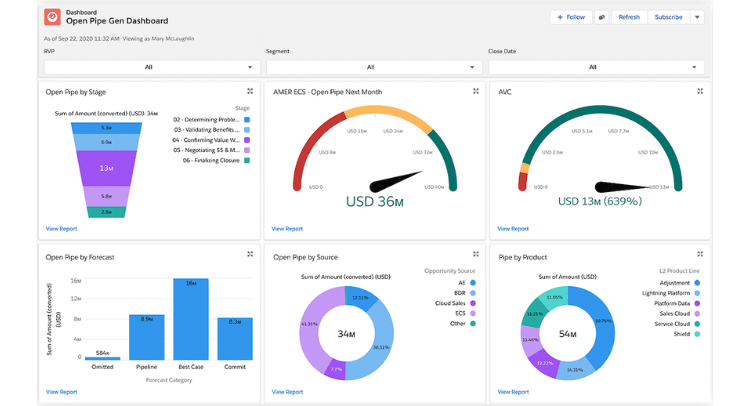Click the 39.76% product donut slice
This screenshot has height=406, width=750.
(603, 321)
